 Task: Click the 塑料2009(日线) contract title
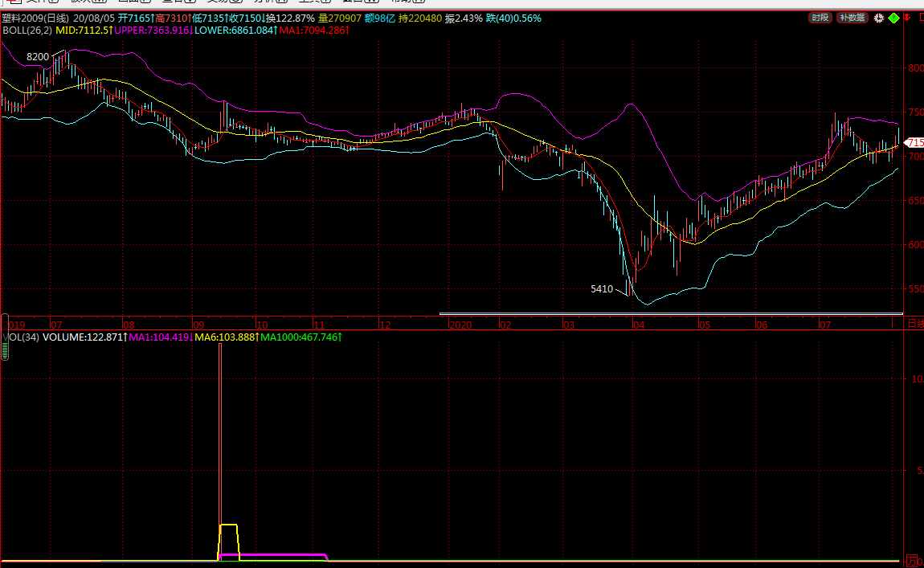35,18
